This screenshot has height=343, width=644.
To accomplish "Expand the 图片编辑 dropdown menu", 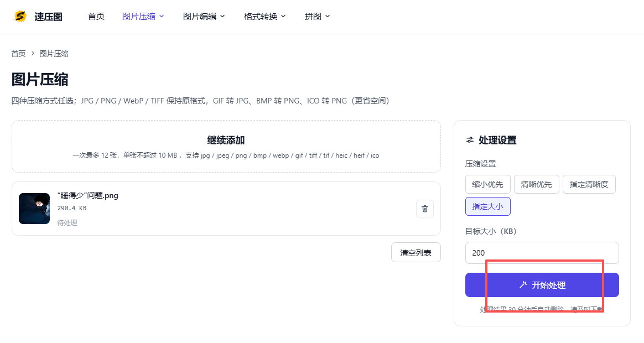I will click(204, 17).
